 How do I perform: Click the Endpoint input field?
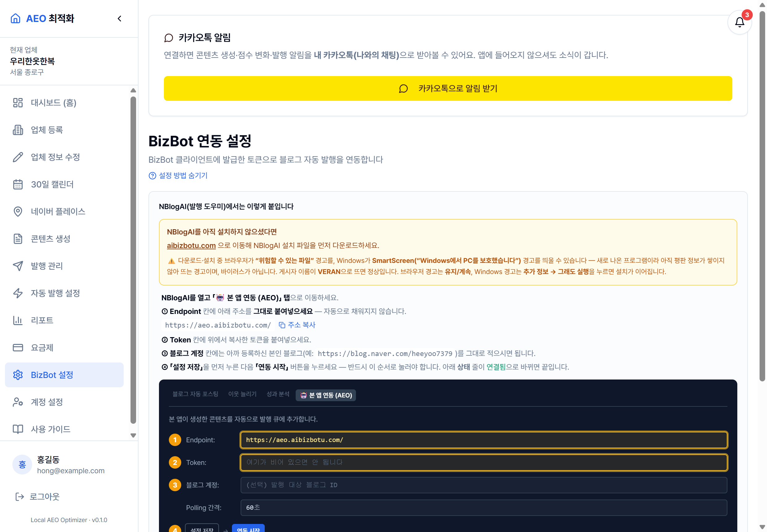pos(484,440)
